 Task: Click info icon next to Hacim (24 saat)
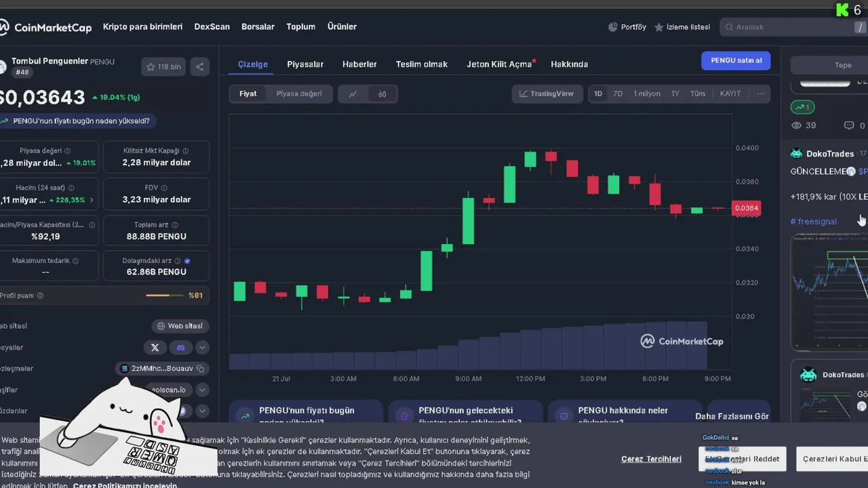(71, 188)
